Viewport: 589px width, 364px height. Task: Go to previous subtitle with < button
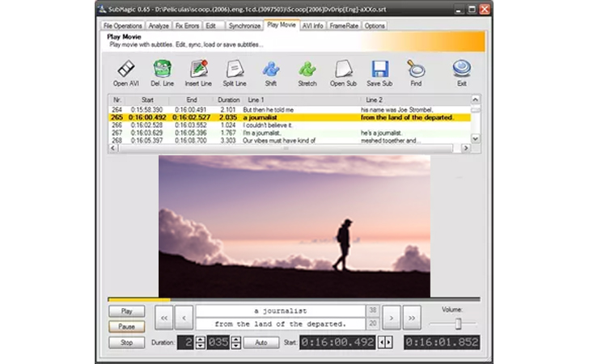[x=184, y=318]
